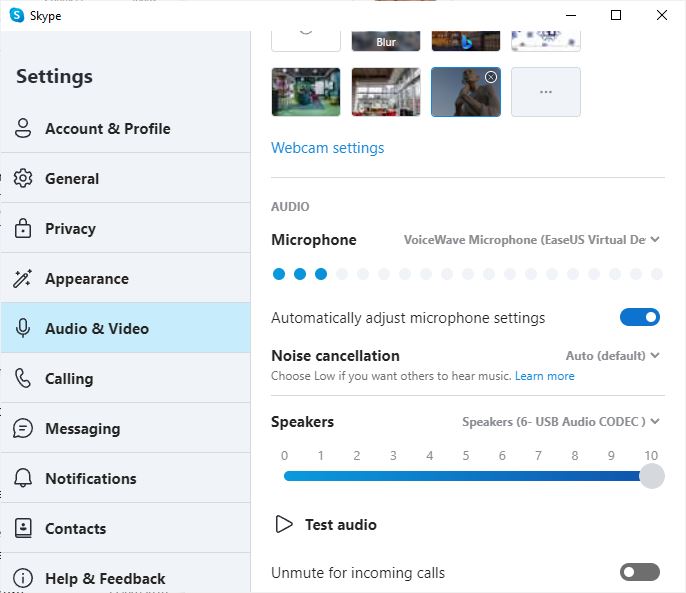Select the white floral pattern background
The height and width of the screenshot is (593, 686).
(x=546, y=41)
